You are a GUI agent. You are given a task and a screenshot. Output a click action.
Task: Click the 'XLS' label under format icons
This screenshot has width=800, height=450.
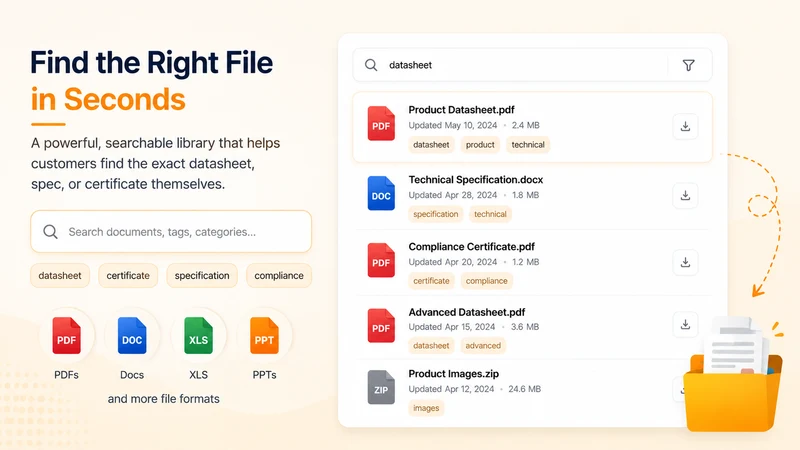point(198,375)
